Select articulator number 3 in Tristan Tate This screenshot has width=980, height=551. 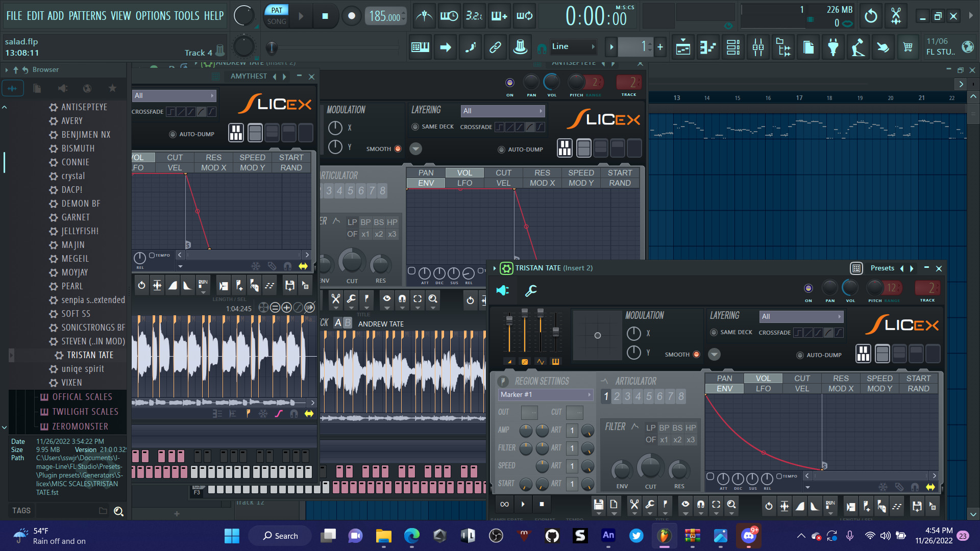(627, 396)
